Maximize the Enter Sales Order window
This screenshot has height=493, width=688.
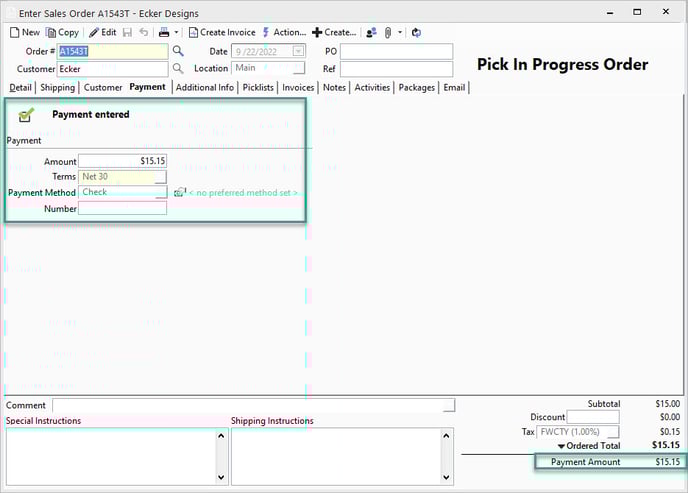click(x=637, y=12)
